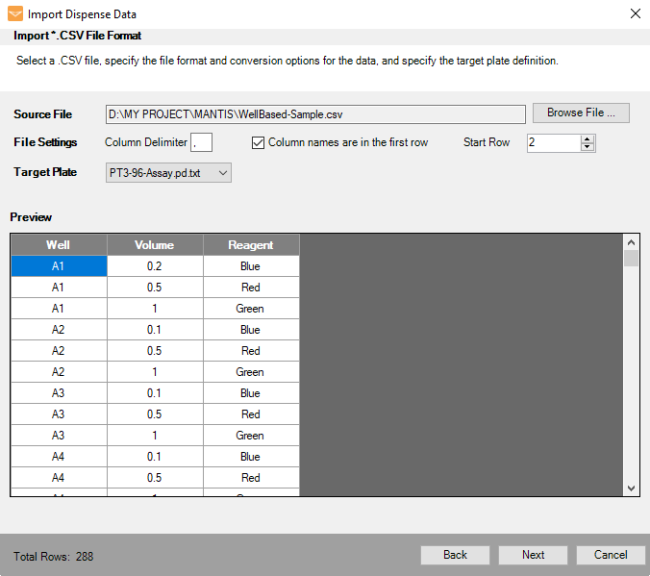
Task: Click the preview scrollbar up arrow
Action: 631,242
